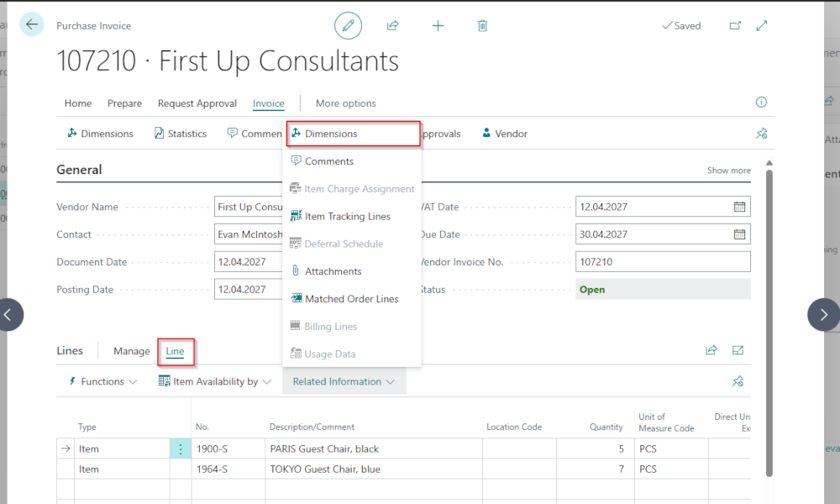The height and width of the screenshot is (504, 840).
Task: Go back using the back arrow button
Action: pos(32,24)
